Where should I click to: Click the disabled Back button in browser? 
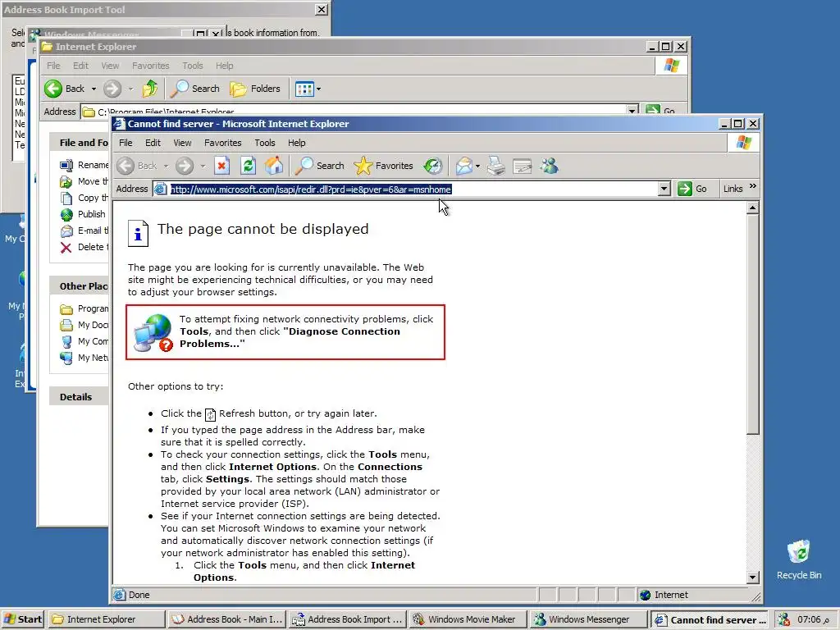tap(137, 166)
